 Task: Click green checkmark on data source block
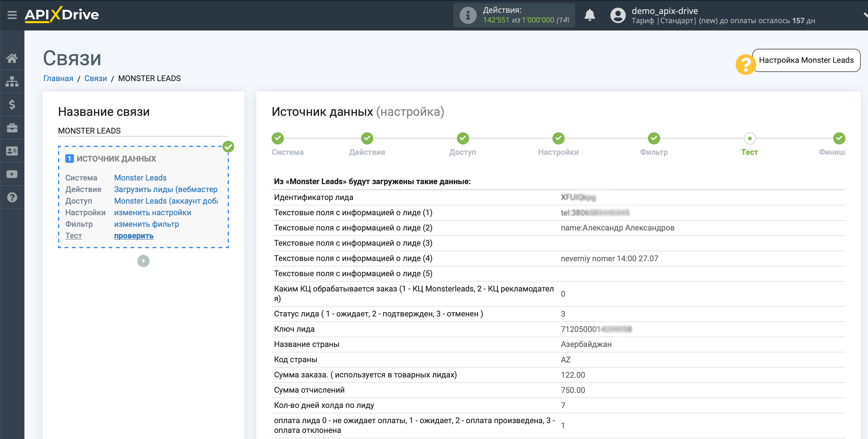coord(228,147)
